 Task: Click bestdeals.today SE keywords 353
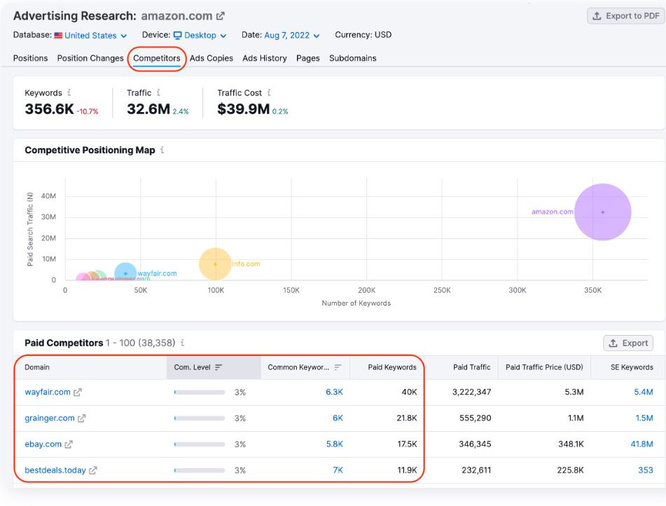(x=646, y=470)
